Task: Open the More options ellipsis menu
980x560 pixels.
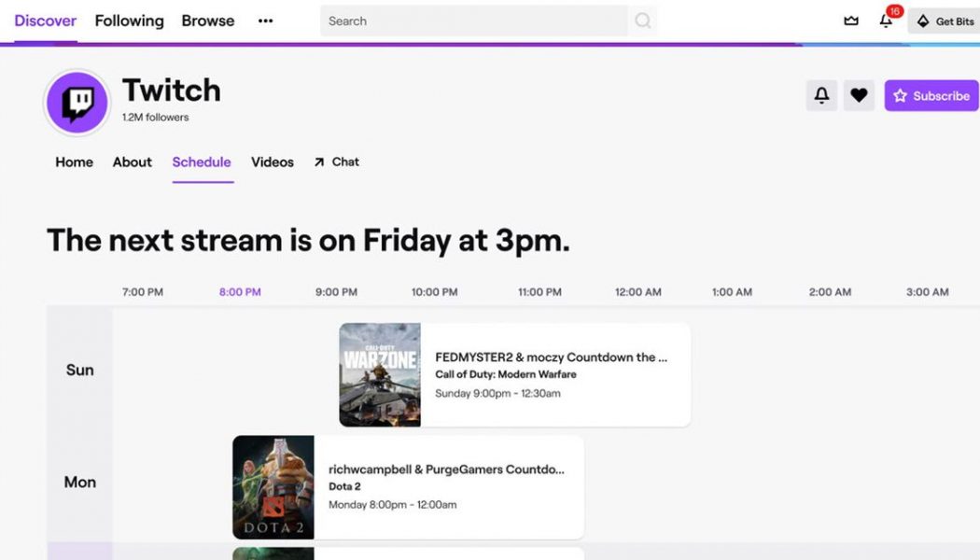Action: [x=265, y=21]
